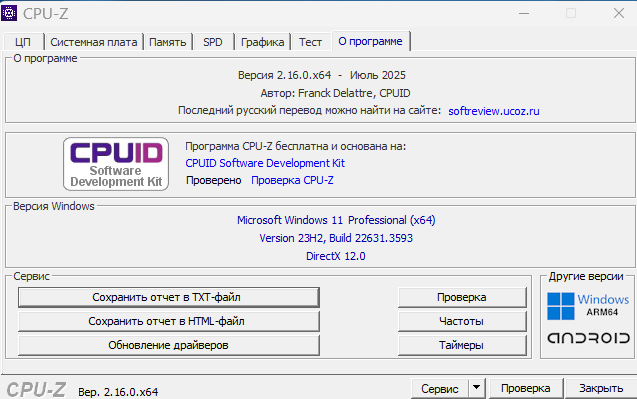Click the CPU-Z app icon in title bar

pyautogui.click(x=9, y=13)
